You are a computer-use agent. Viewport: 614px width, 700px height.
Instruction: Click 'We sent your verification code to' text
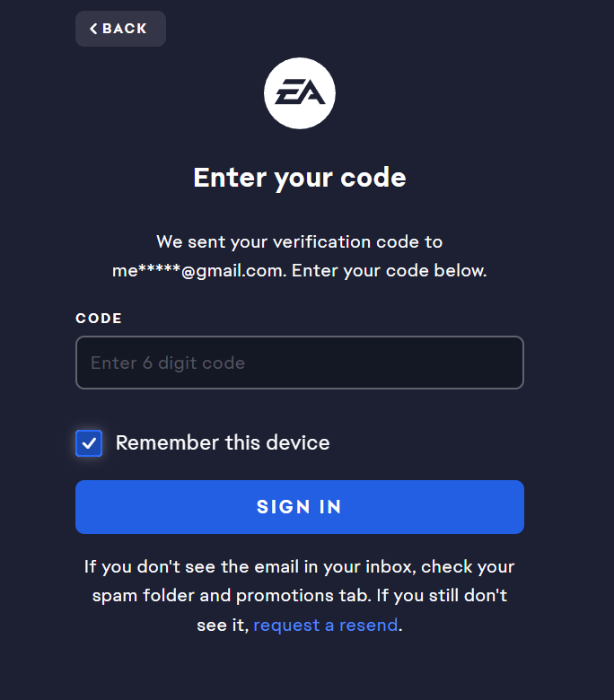click(x=300, y=242)
